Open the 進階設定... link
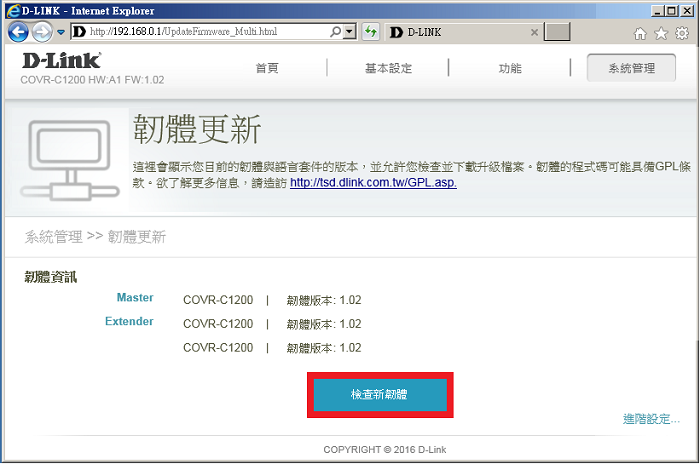Viewport: 700px width, 464px height. click(651, 419)
